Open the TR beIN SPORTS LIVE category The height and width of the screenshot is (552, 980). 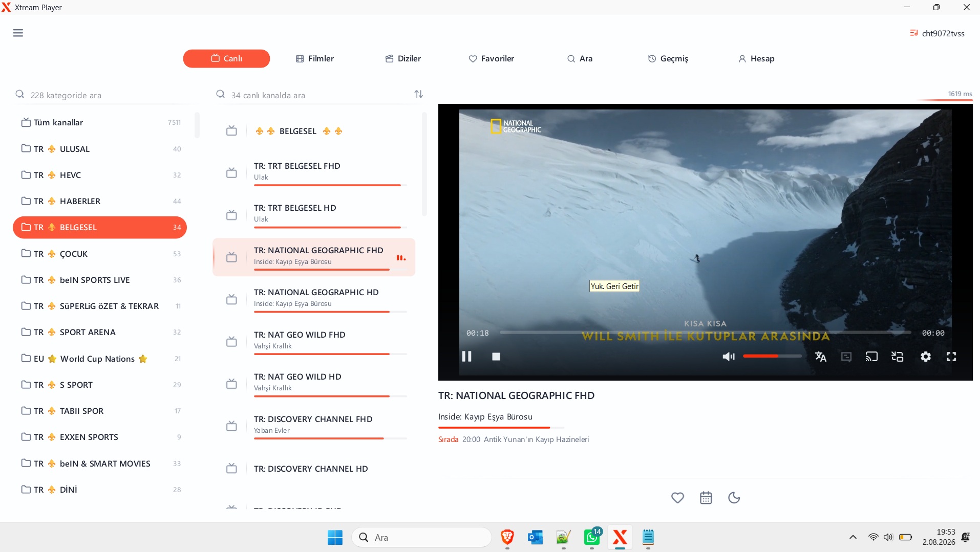[x=100, y=280]
